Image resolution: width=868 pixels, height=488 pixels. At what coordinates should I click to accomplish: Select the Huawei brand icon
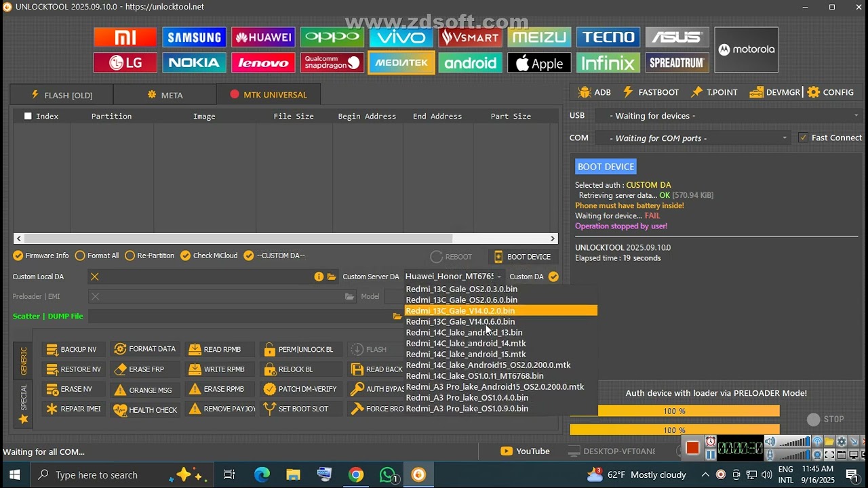point(263,37)
